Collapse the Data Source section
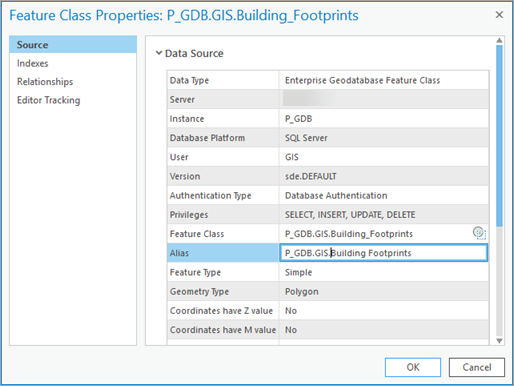 [159, 53]
